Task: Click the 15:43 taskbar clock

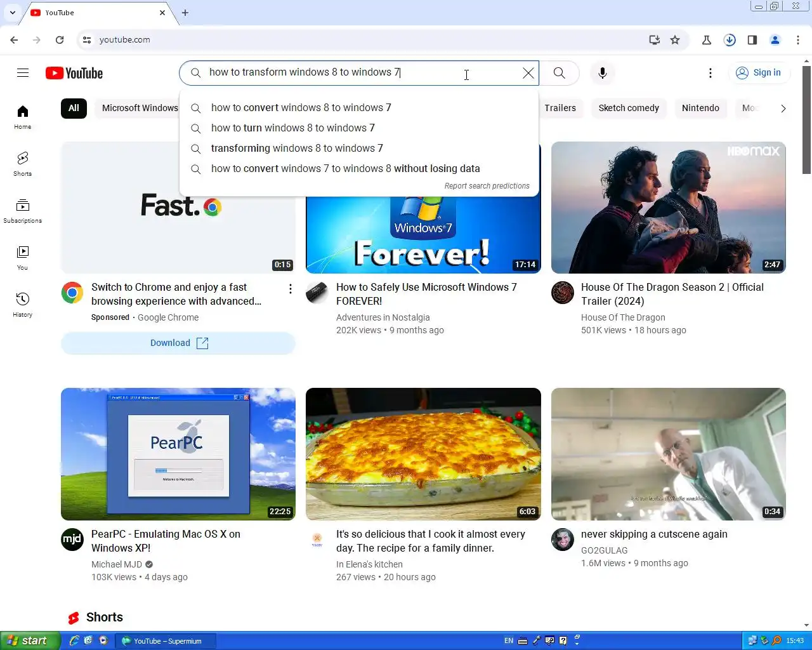Action: pyautogui.click(x=795, y=640)
